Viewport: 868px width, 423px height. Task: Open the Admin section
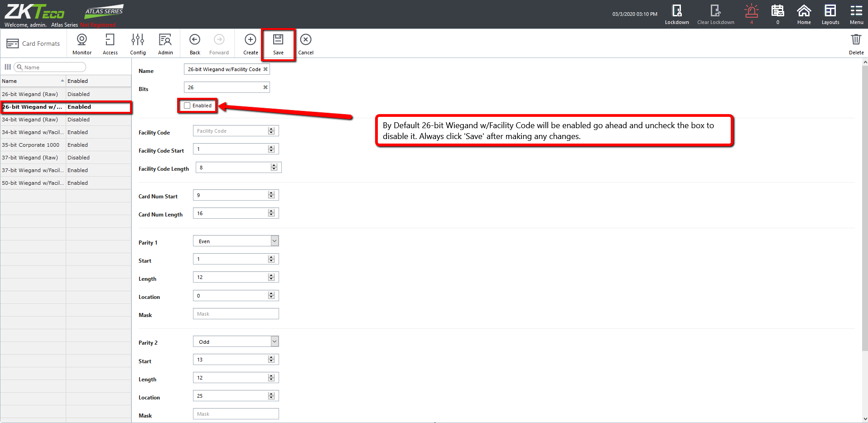point(165,44)
